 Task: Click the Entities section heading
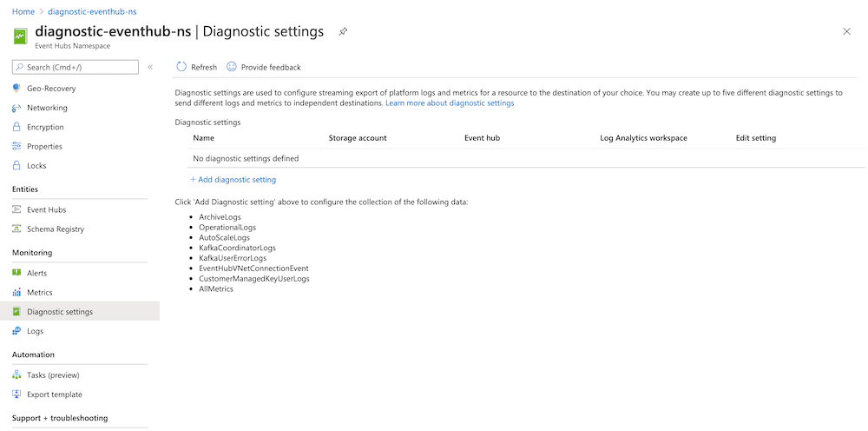tap(25, 189)
